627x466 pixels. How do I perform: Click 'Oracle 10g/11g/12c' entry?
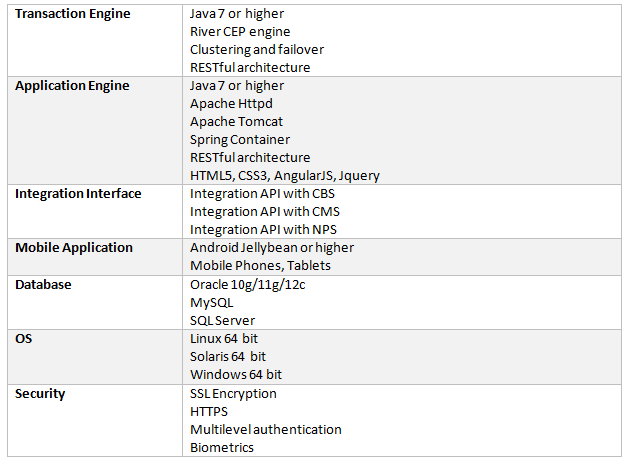click(248, 285)
